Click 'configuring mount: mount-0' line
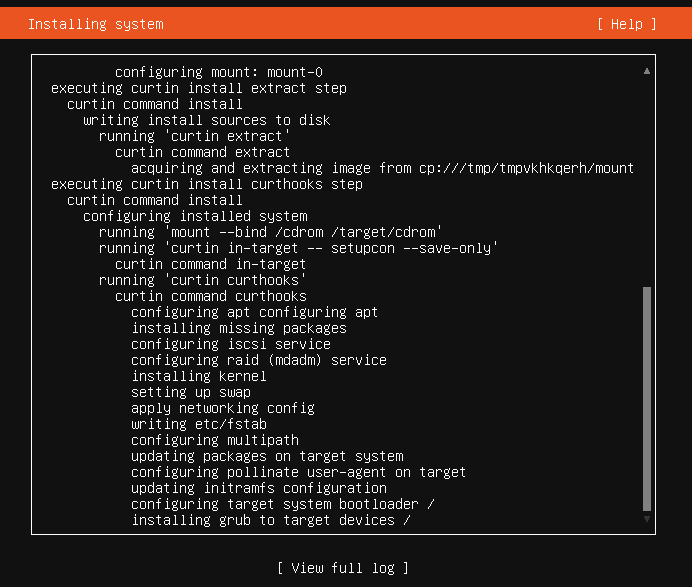This screenshot has width=692, height=587. point(219,72)
